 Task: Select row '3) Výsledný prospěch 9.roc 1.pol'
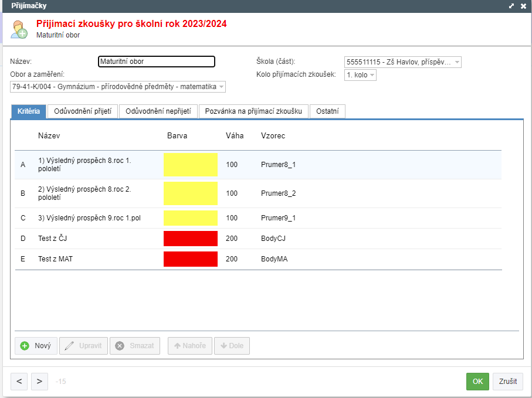point(258,218)
